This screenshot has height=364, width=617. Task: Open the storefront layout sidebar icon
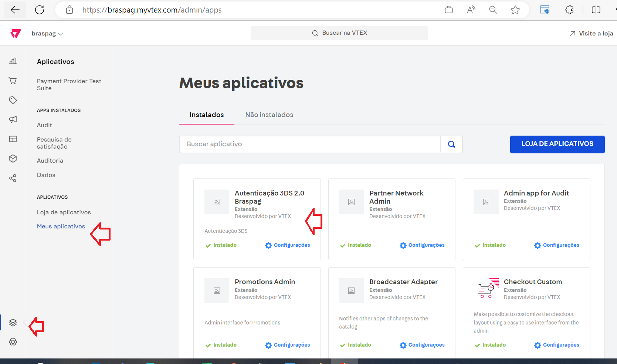click(x=13, y=139)
